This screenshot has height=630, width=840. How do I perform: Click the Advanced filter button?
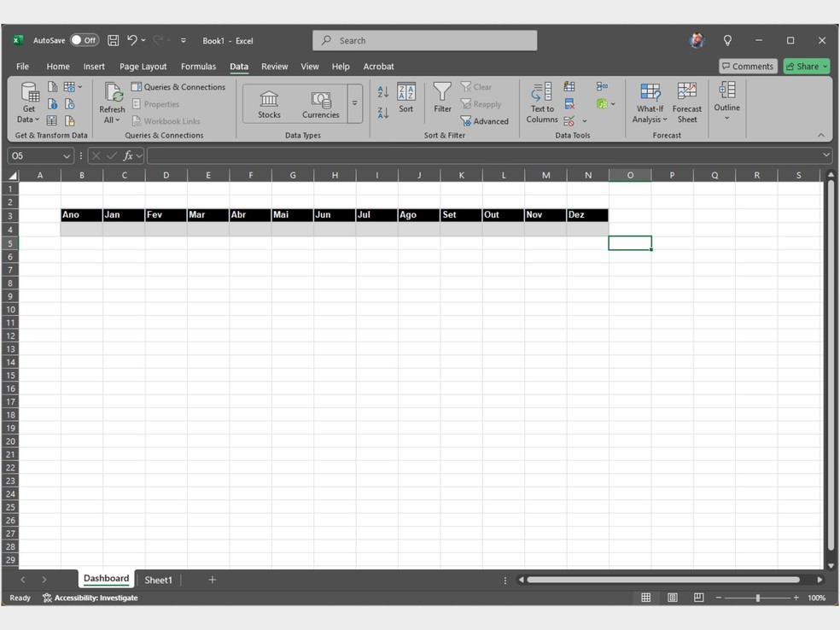(485, 121)
